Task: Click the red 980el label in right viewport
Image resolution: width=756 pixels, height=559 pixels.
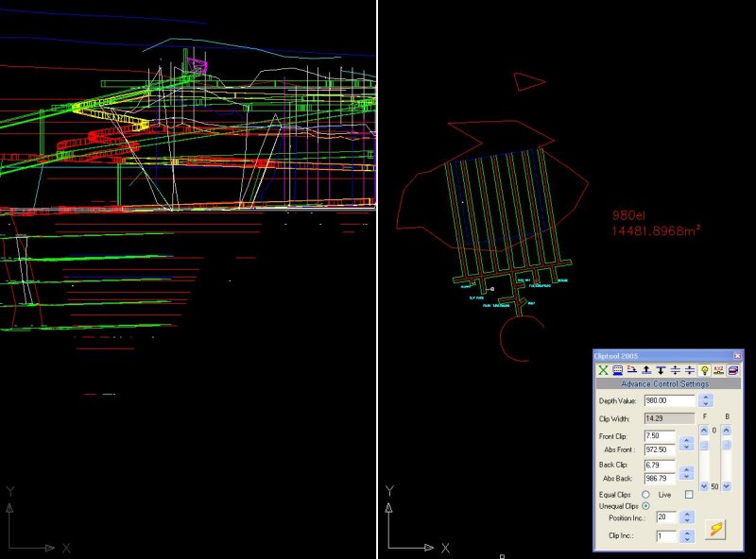Action: click(628, 215)
